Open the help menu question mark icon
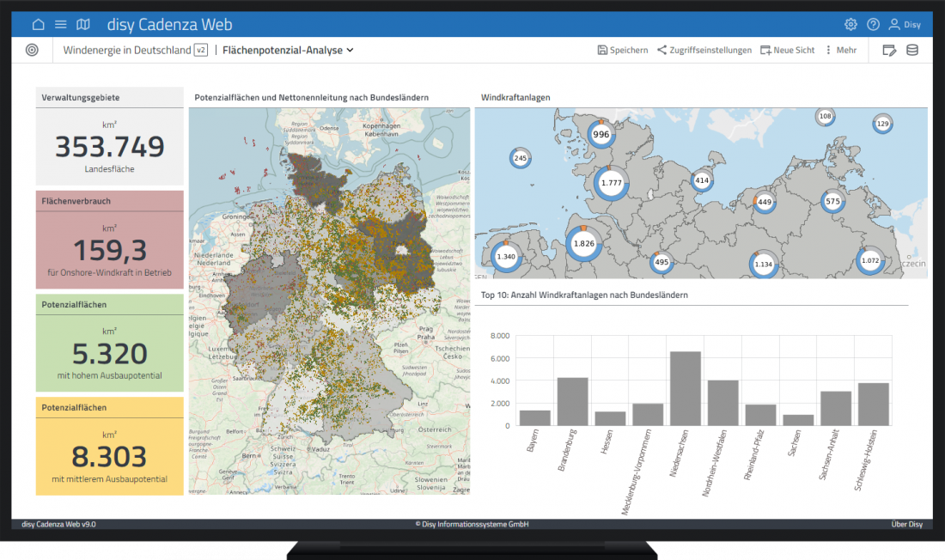945x560 pixels. coord(874,24)
